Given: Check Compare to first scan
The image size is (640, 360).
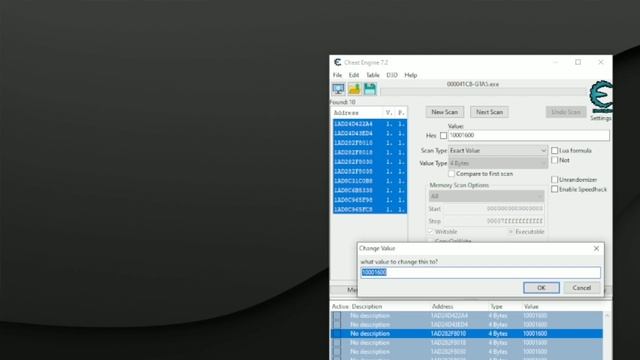Looking at the screenshot, I should (x=451, y=174).
